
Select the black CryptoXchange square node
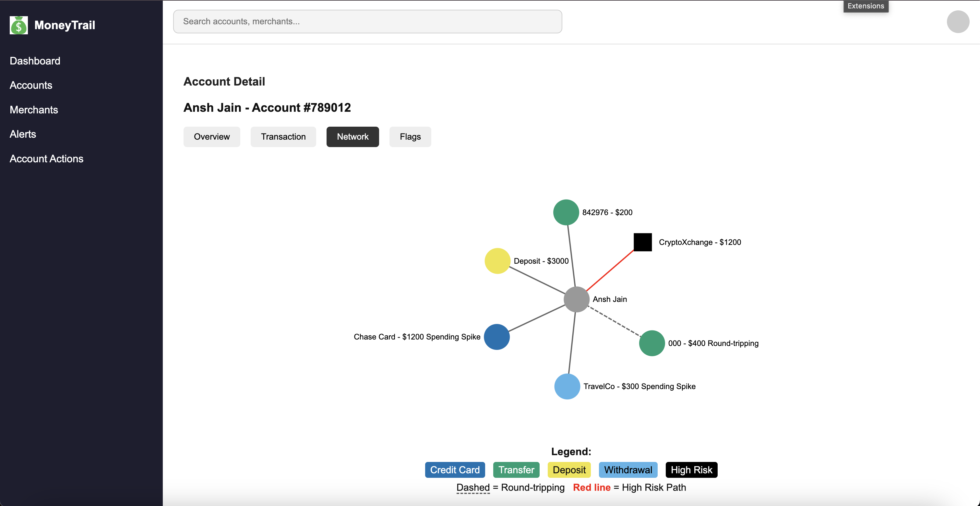(x=642, y=242)
